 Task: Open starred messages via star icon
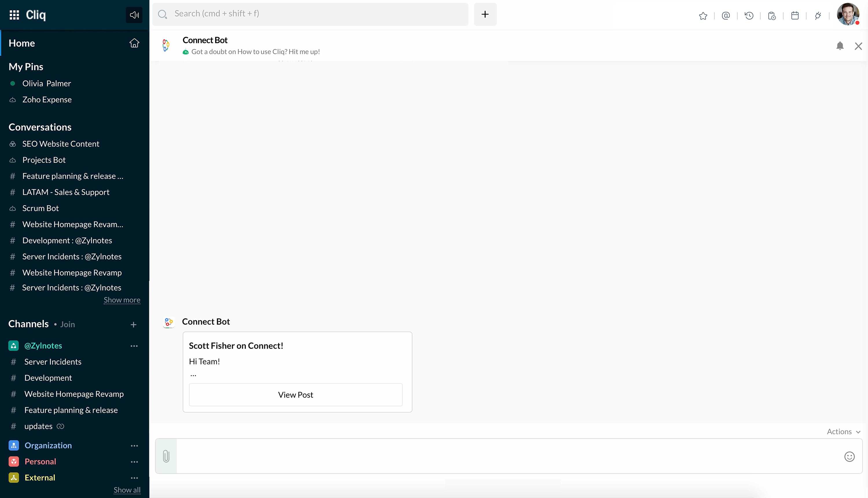click(x=703, y=16)
